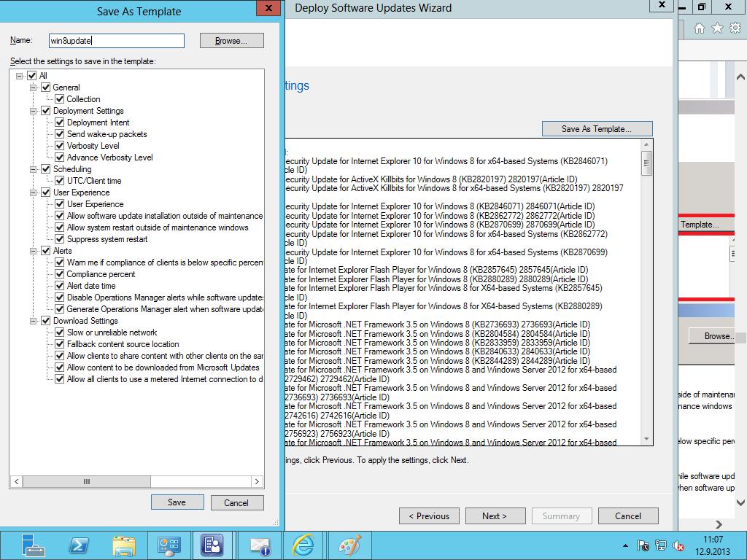Open File Explorer taskbar icon
747x560 pixels.
(x=124, y=545)
